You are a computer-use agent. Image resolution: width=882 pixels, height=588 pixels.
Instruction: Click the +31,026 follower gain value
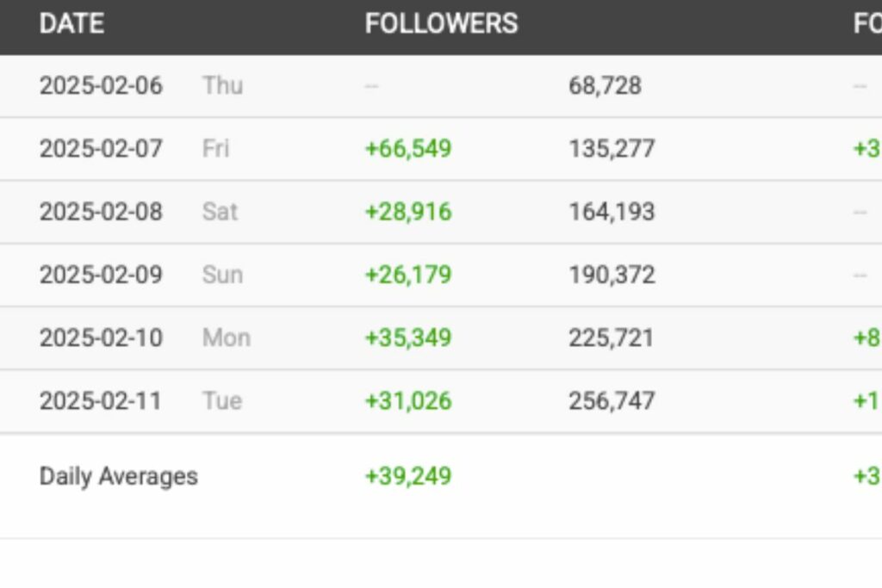point(408,401)
